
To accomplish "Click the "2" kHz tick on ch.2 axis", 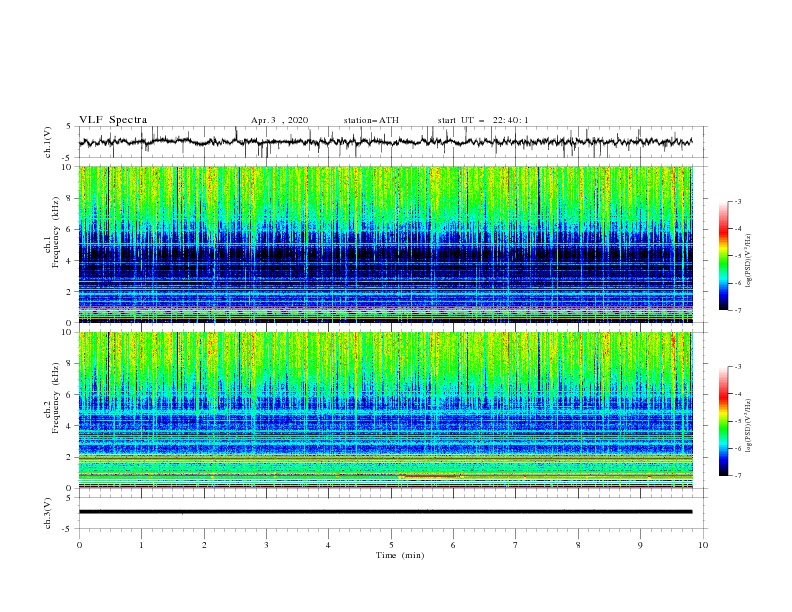I will [x=69, y=457].
